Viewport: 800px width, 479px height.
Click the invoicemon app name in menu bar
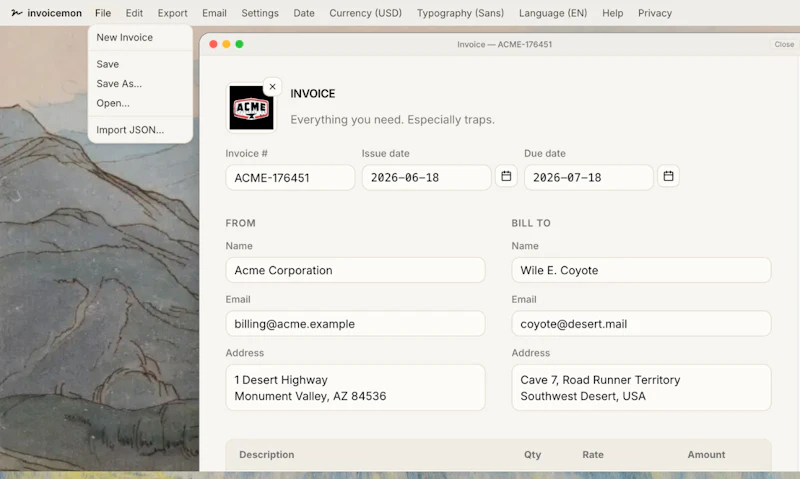[54, 13]
